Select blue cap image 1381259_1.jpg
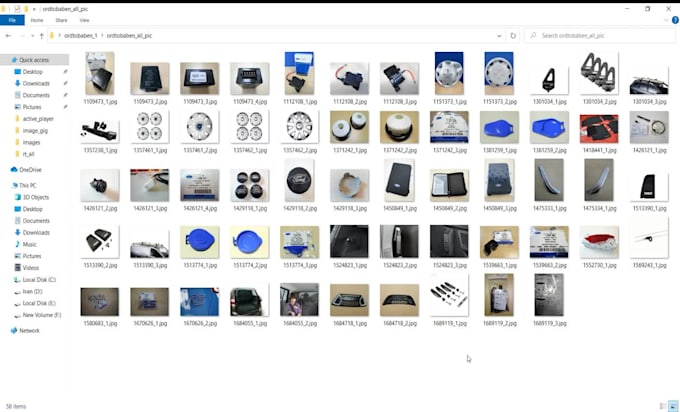This screenshot has height=412, width=680. point(499,128)
